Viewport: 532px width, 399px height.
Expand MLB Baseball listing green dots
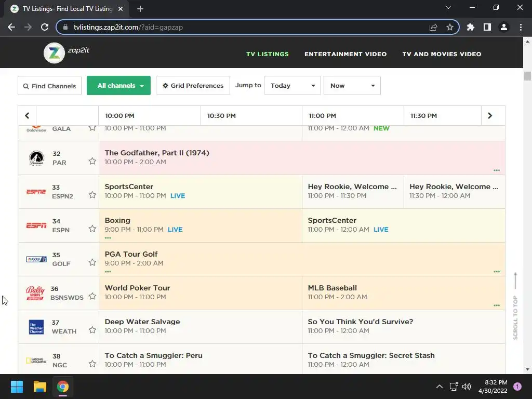coord(497,305)
